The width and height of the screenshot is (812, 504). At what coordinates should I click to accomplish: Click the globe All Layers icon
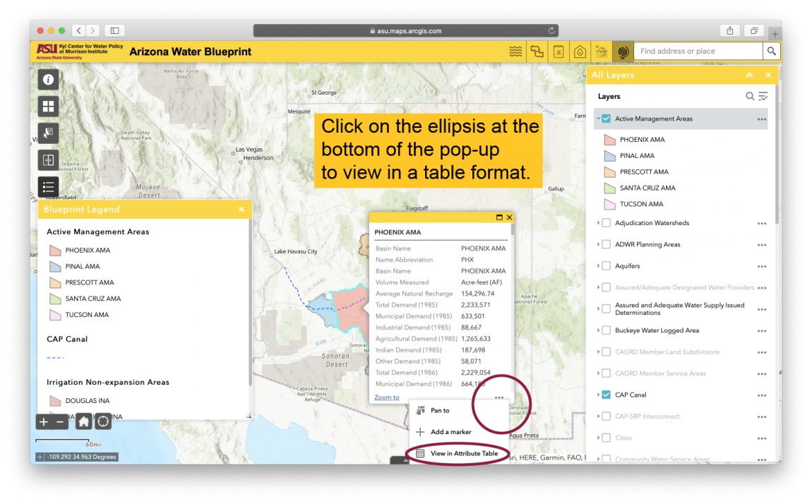tap(623, 52)
